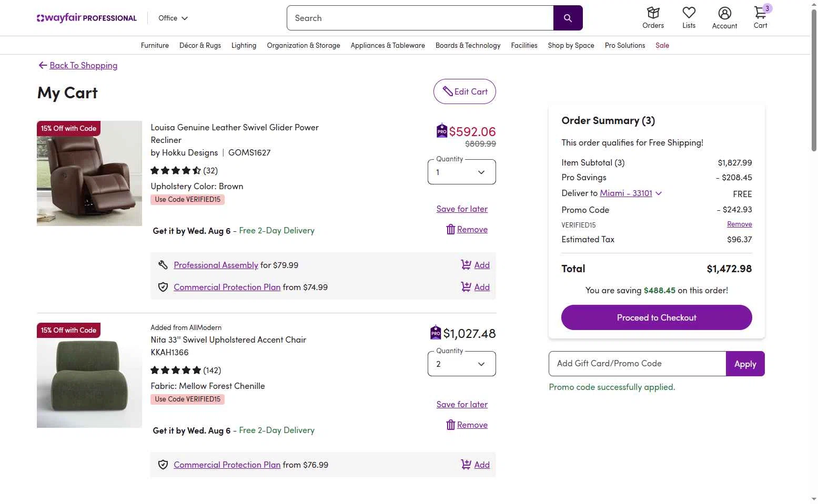The image size is (818, 504).
Task: Open Organization & Storage menu
Action: click(304, 45)
